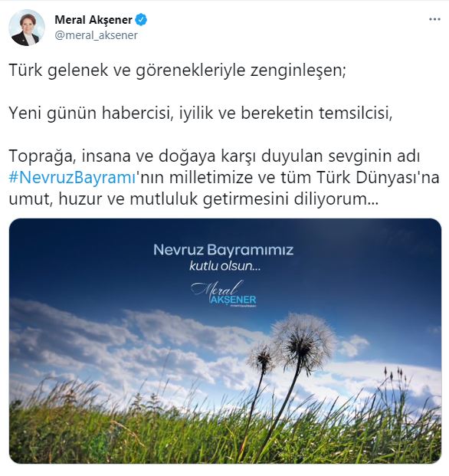The width and height of the screenshot is (449, 476).
Task: Click the 'umut, huzur ve mutluluk' line
Action: (x=194, y=199)
